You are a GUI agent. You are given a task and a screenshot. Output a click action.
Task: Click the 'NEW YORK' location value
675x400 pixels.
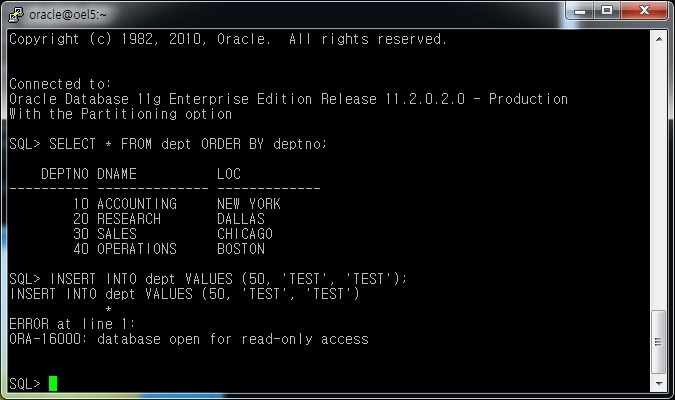(249, 204)
